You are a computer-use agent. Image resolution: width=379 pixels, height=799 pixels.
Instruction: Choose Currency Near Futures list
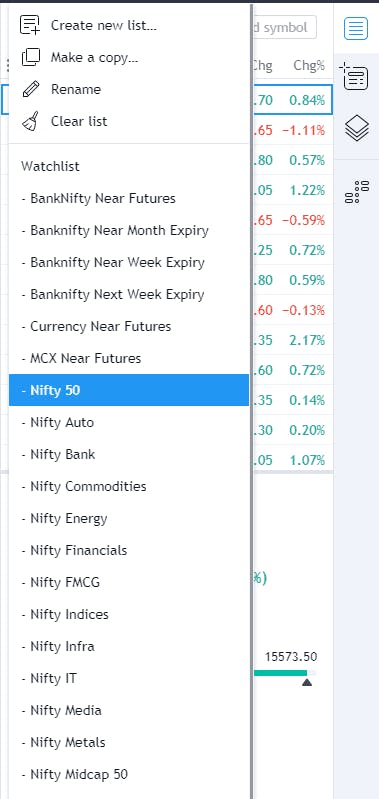pos(129,326)
